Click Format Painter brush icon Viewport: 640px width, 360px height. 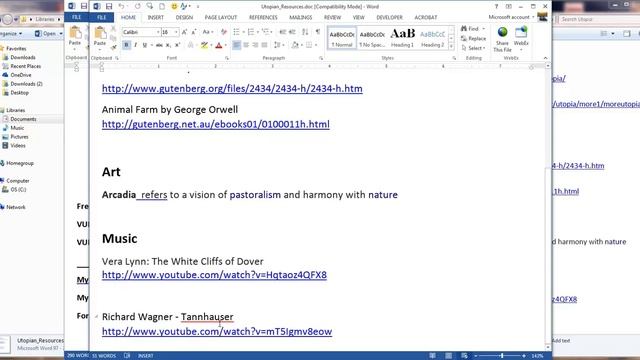click(113, 48)
